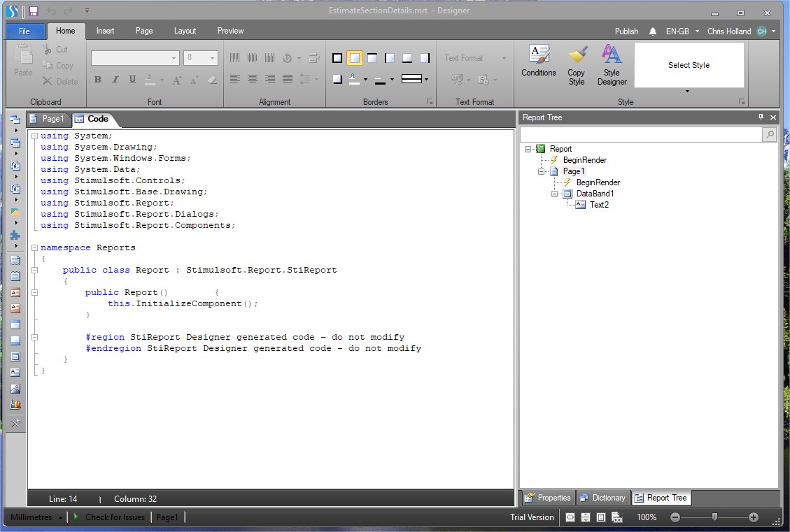Open the Preview ribbon tab
This screenshot has width=790, height=532.
pyautogui.click(x=231, y=31)
